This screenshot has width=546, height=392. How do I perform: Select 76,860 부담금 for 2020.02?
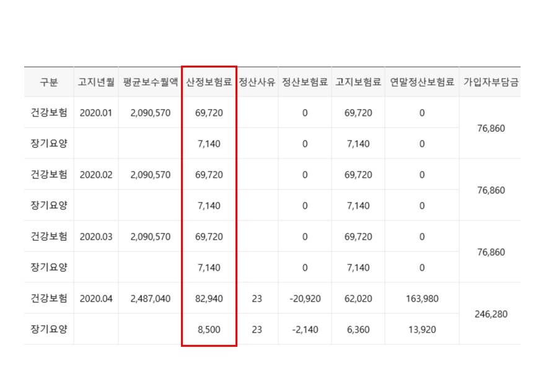(x=491, y=191)
